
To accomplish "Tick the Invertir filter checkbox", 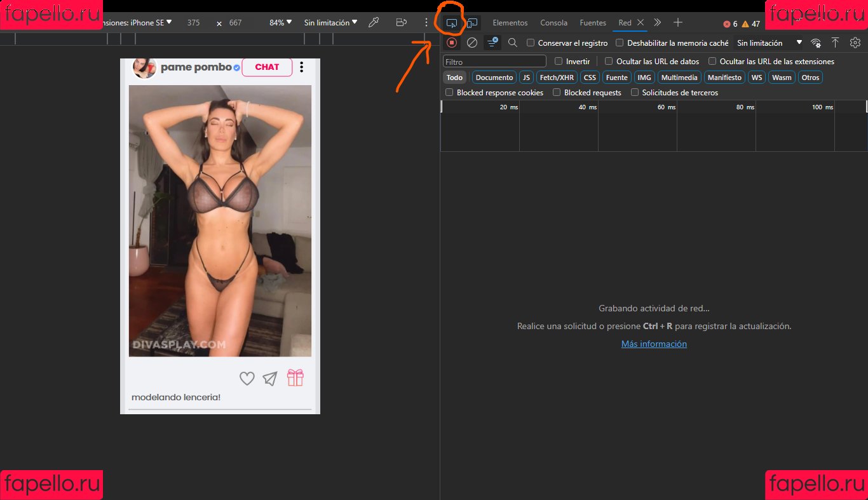I will click(x=559, y=62).
